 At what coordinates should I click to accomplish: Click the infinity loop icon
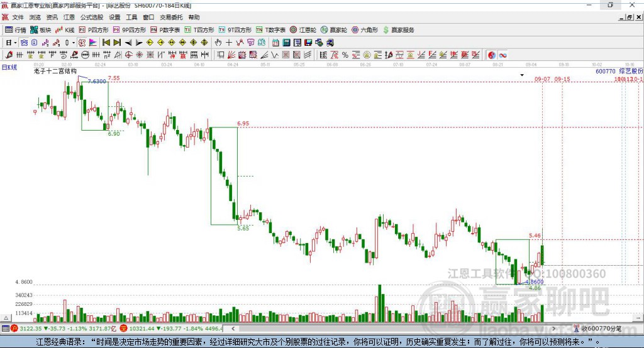(x=502, y=55)
